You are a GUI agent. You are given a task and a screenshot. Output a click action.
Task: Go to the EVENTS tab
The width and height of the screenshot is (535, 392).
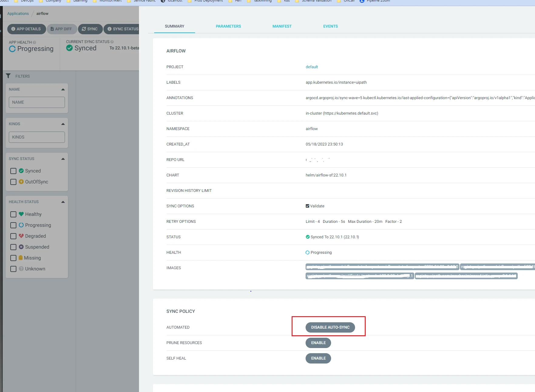pos(330,26)
